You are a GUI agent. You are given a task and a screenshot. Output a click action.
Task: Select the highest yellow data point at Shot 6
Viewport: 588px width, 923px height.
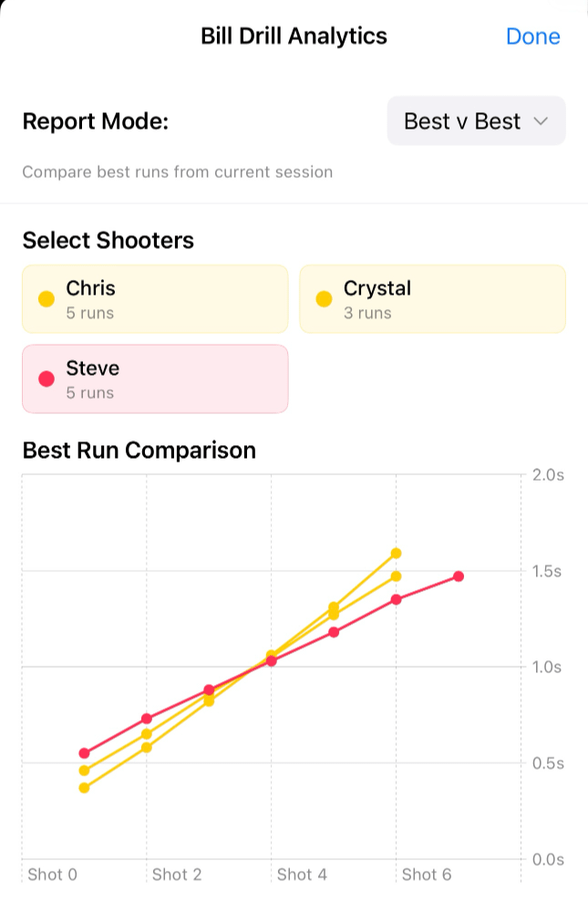(396, 553)
